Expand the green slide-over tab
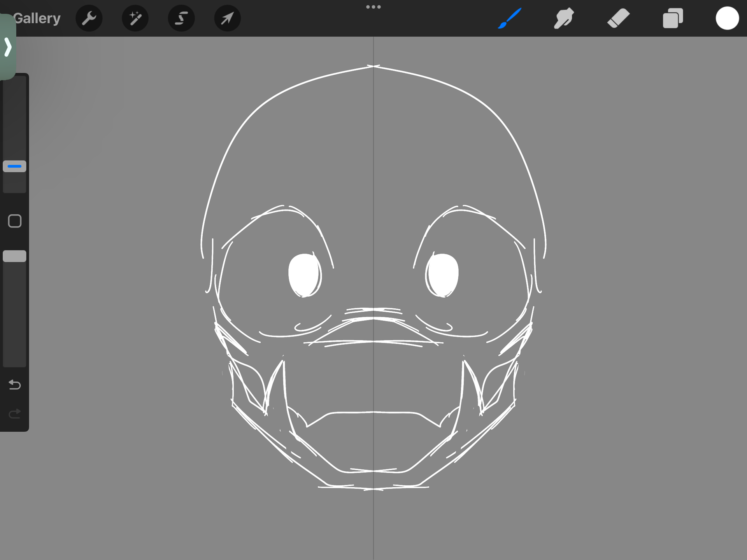 tap(8, 47)
